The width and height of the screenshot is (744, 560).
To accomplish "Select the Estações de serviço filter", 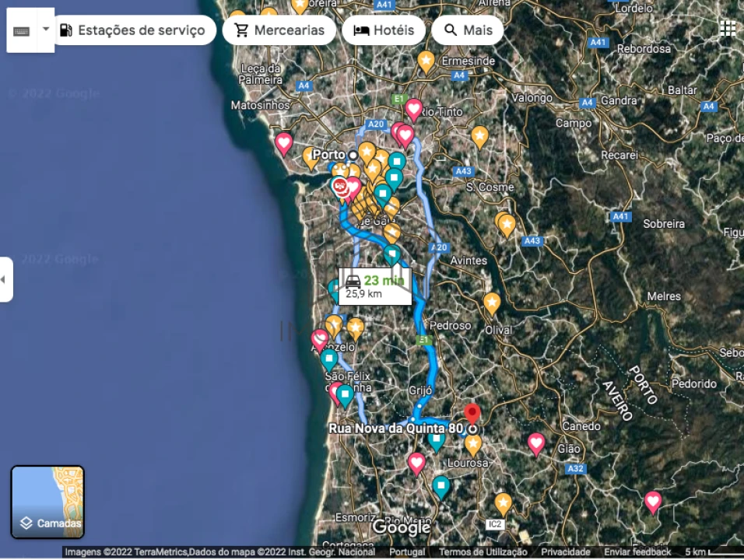I will click(132, 30).
